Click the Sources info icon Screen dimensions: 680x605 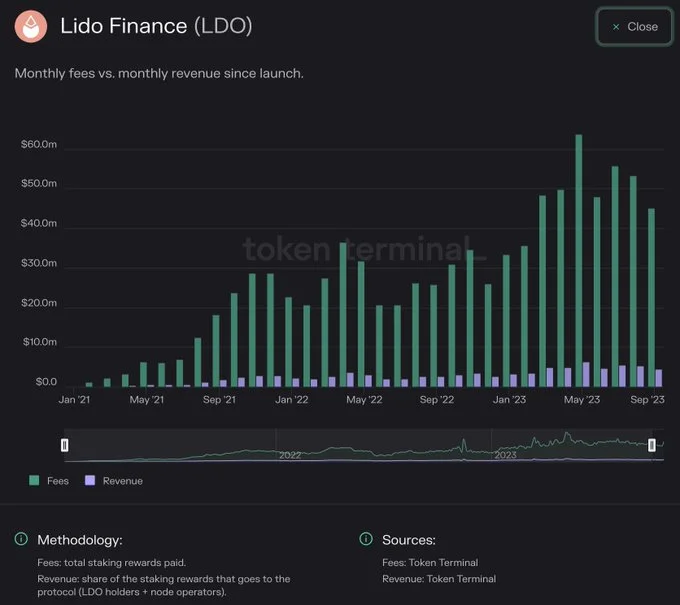tap(366, 539)
